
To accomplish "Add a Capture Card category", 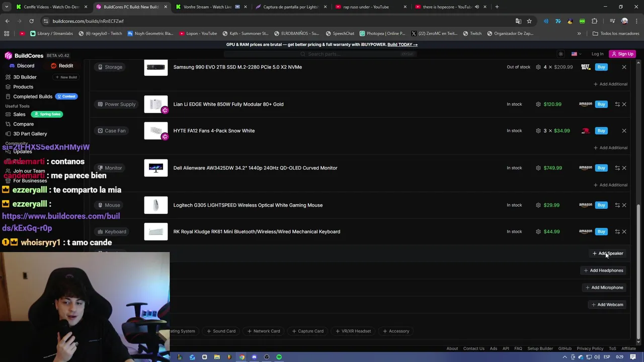I will 307,331.
